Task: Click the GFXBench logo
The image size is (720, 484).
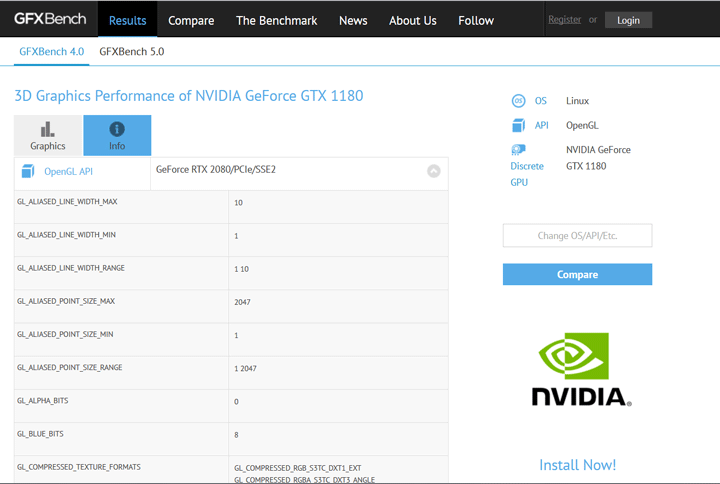Action: [x=50, y=19]
